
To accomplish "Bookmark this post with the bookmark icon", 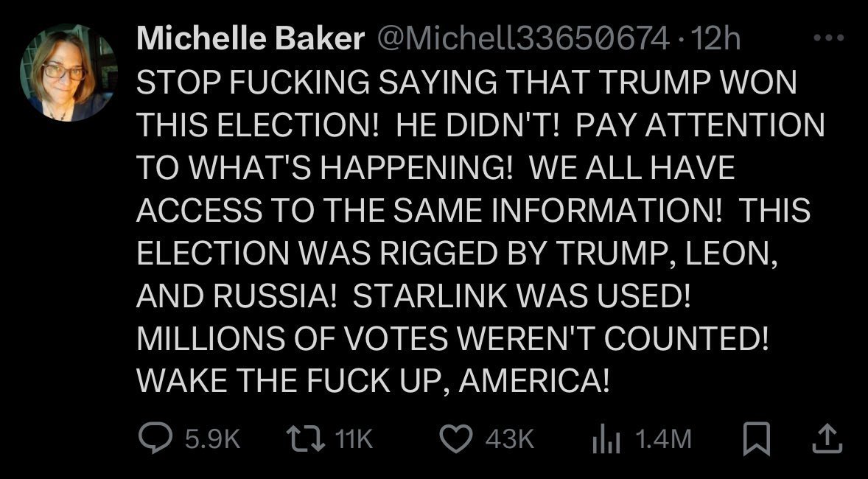I will pyautogui.click(x=755, y=439).
